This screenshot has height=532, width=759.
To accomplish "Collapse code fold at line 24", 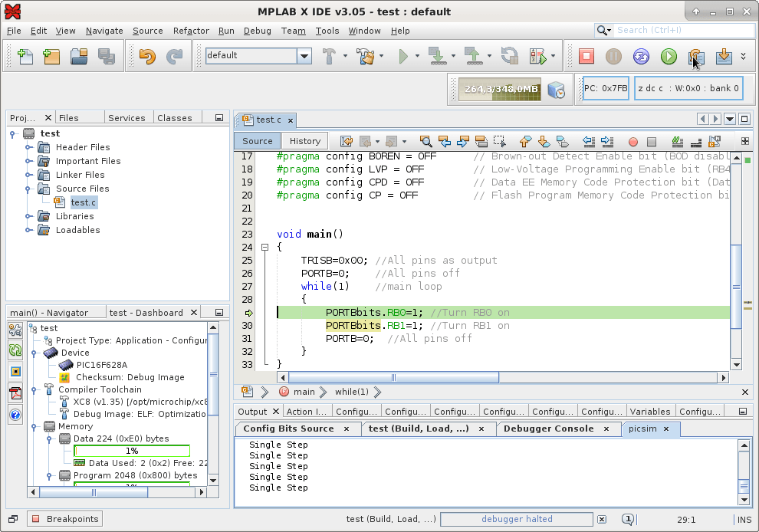I will click(264, 248).
